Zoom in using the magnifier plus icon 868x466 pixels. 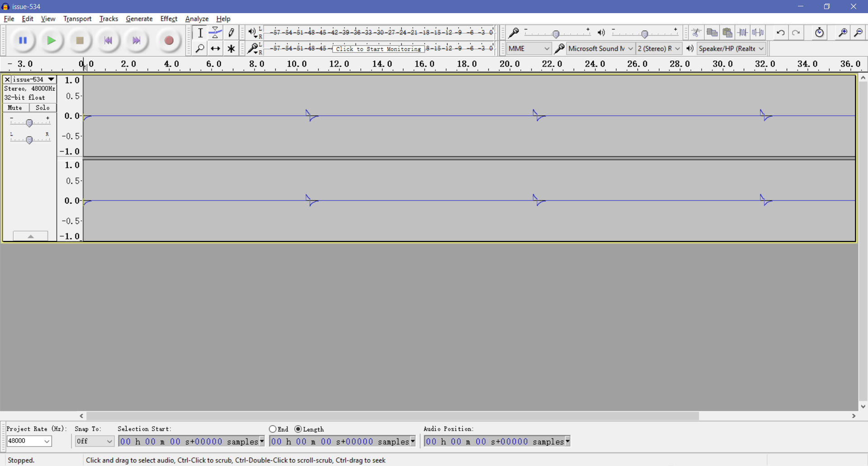point(843,33)
